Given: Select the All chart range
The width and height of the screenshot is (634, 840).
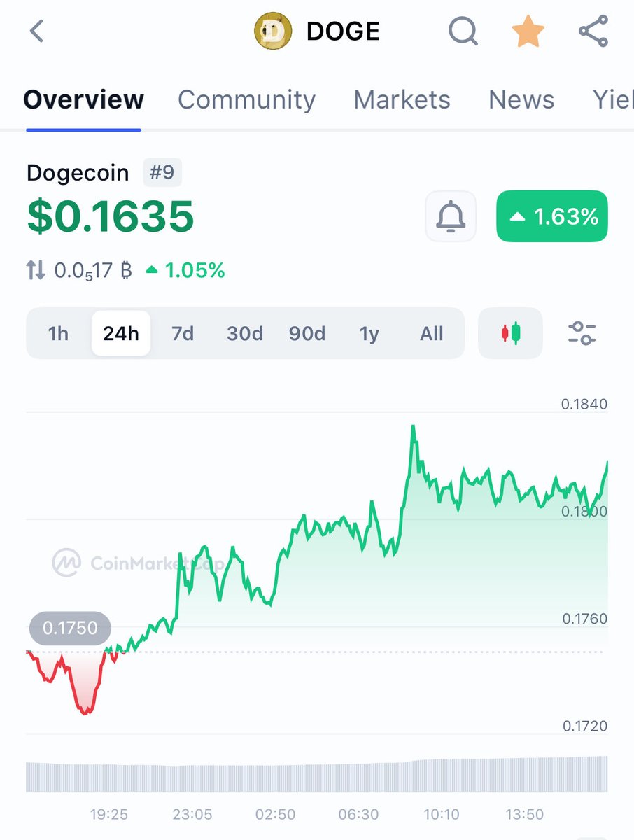Looking at the screenshot, I should pos(432,333).
